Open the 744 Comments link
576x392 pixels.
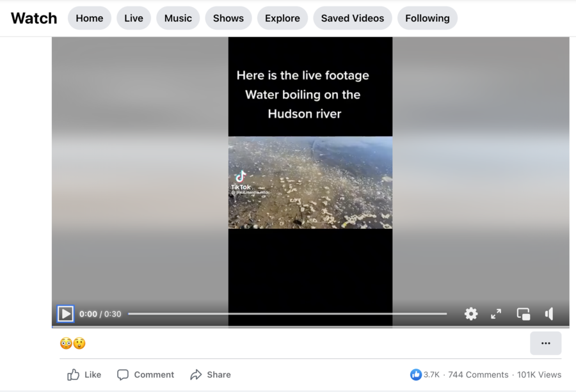[478, 375]
